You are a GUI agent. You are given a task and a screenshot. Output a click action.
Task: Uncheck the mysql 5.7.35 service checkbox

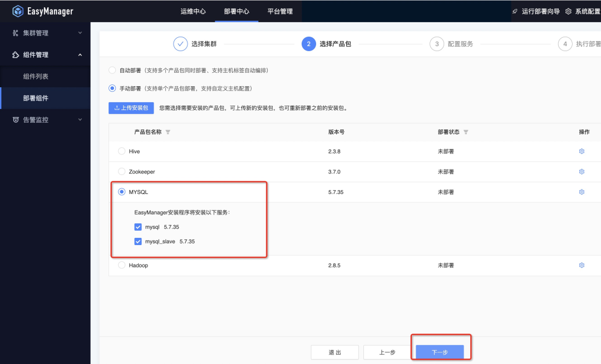(138, 227)
